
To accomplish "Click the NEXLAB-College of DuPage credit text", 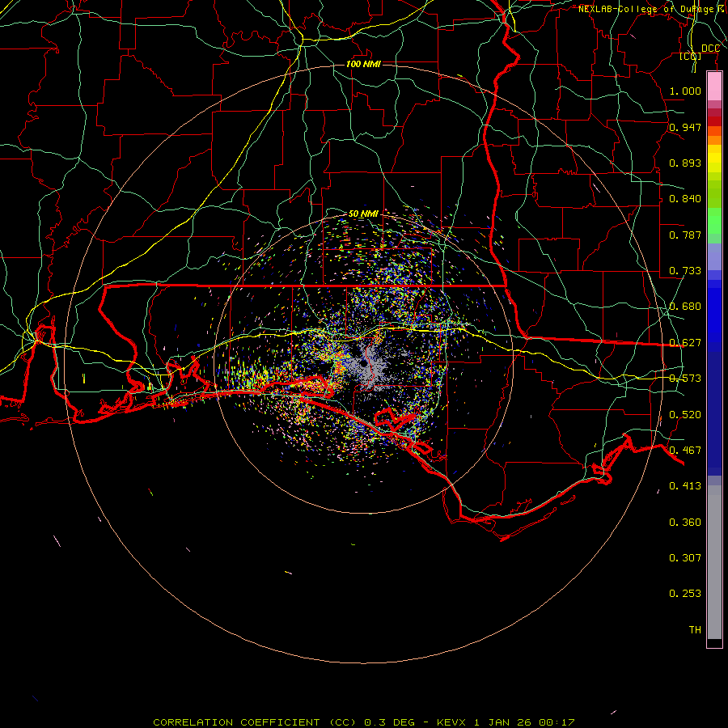I will click(652, 9).
